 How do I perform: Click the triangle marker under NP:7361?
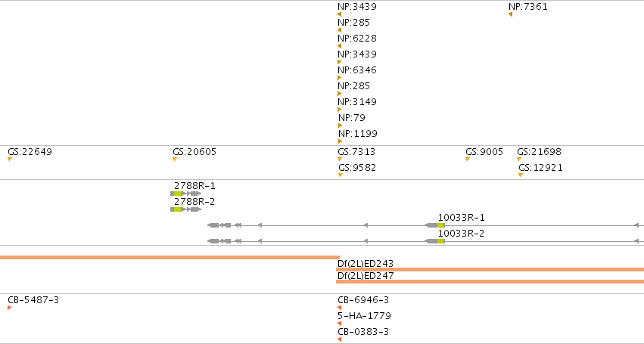511,14
